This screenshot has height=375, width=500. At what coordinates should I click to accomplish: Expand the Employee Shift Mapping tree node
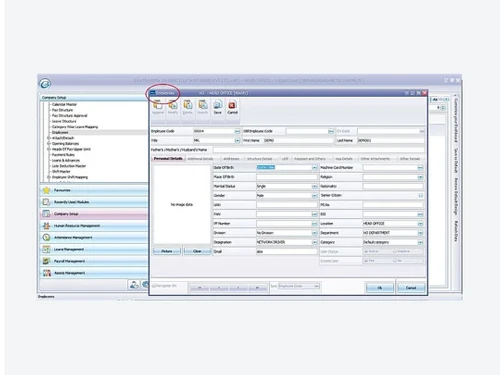click(49, 177)
